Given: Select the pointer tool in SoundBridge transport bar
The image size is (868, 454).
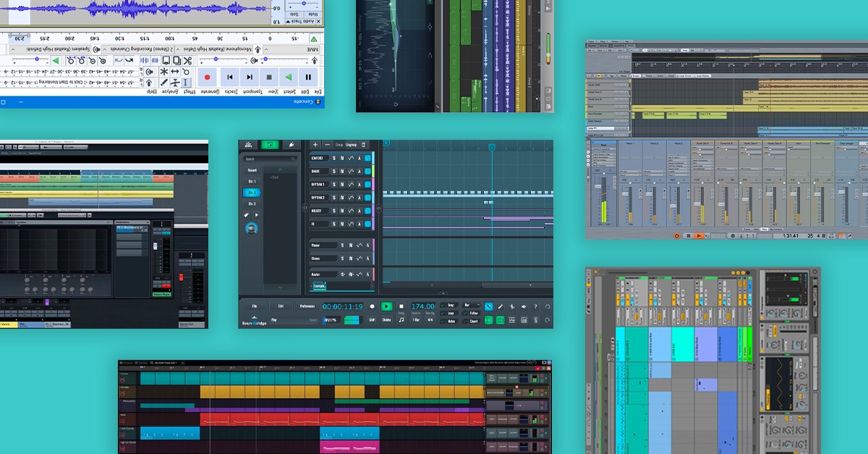Looking at the screenshot, I should [x=488, y=306].
